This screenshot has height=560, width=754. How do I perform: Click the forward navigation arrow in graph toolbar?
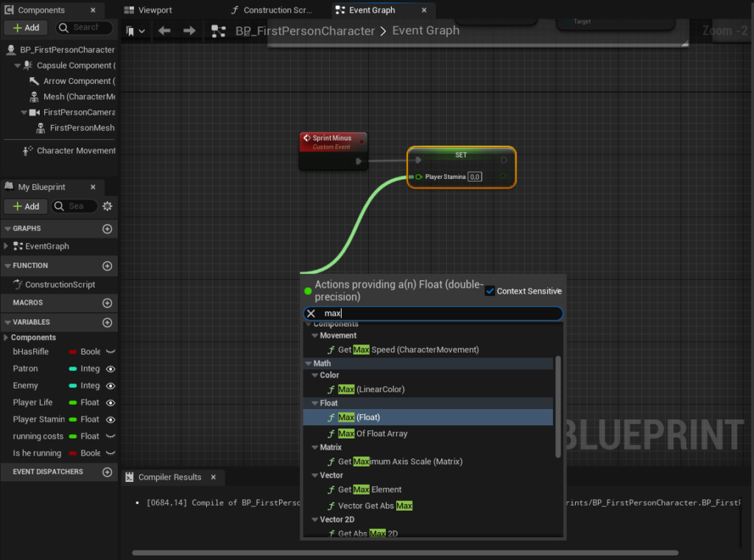point(189,31)
